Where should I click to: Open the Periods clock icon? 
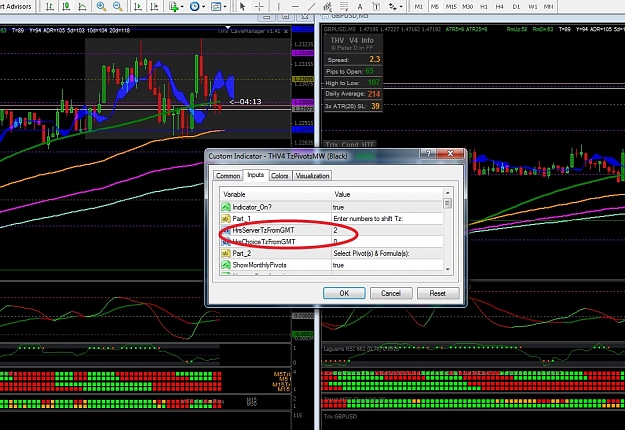(195, 6)
